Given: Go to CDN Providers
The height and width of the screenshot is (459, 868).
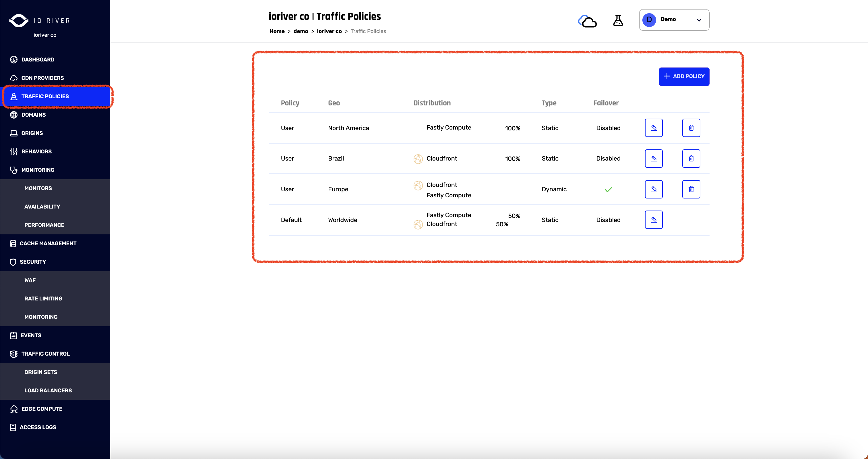Looking at the screenshot, I should (42, 78).
